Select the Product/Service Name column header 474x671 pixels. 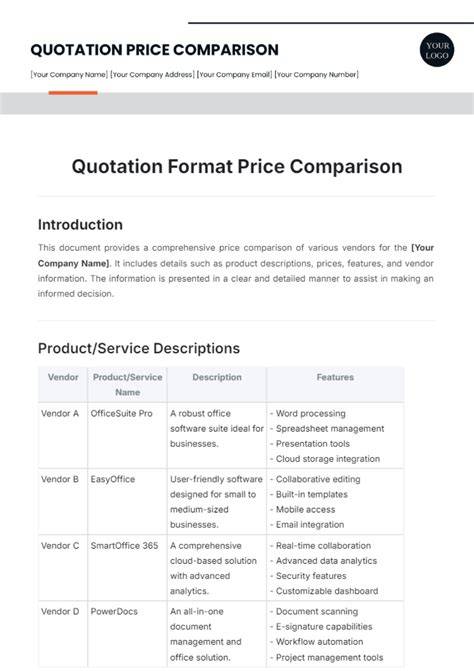[x=127, y=384]
